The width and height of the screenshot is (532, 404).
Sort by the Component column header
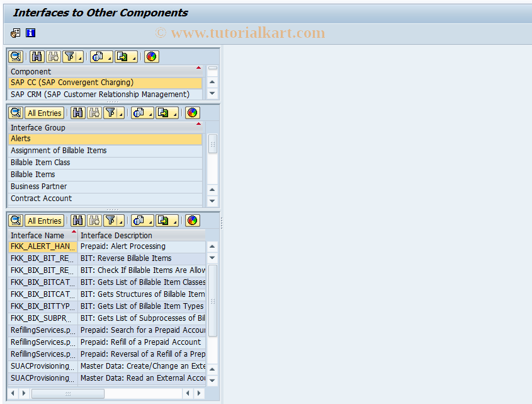[105, 71]
